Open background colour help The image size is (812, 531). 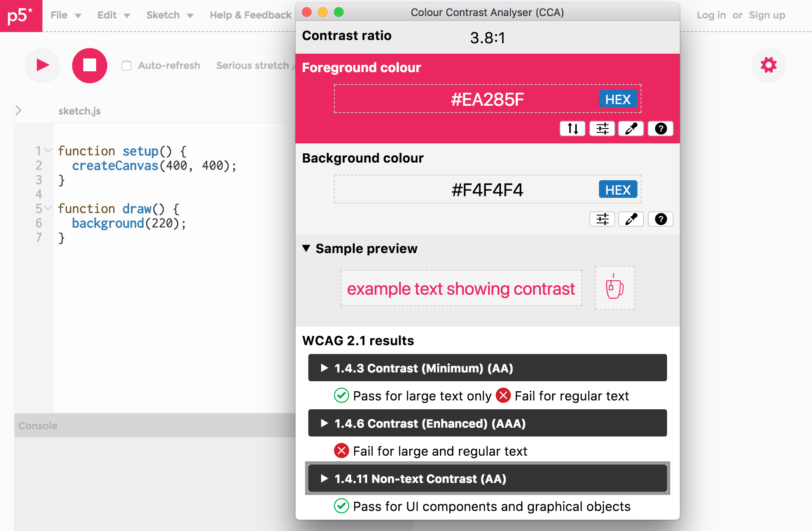pyautogui.click(x=661, y=219)
